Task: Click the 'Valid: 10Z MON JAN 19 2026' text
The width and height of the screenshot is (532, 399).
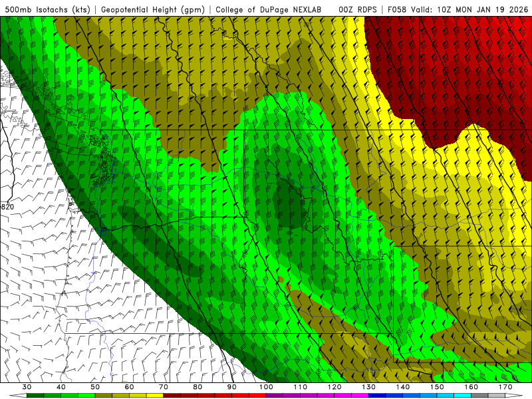Action: (x=469, y=9)
